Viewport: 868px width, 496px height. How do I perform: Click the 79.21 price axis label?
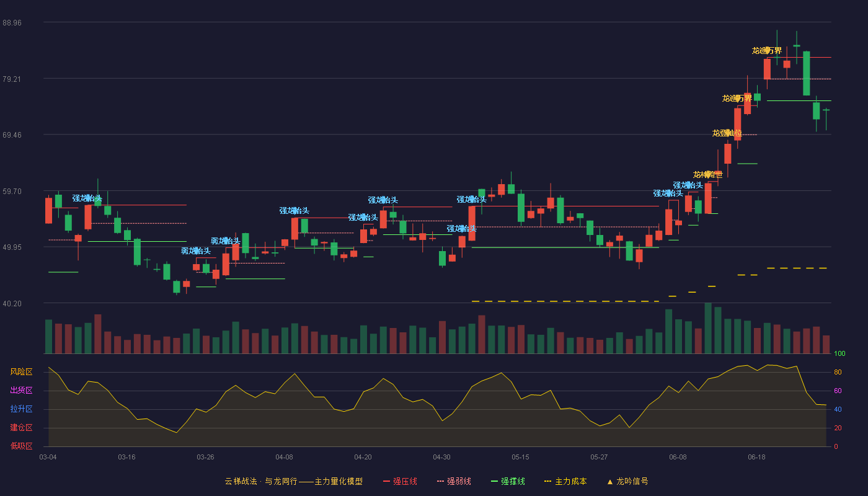(12, 79)
